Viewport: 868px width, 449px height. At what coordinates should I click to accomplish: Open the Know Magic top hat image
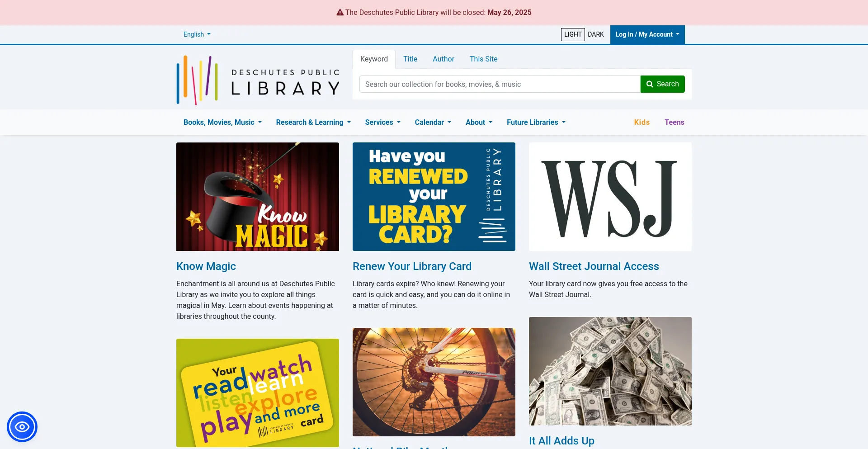(258, 197)
